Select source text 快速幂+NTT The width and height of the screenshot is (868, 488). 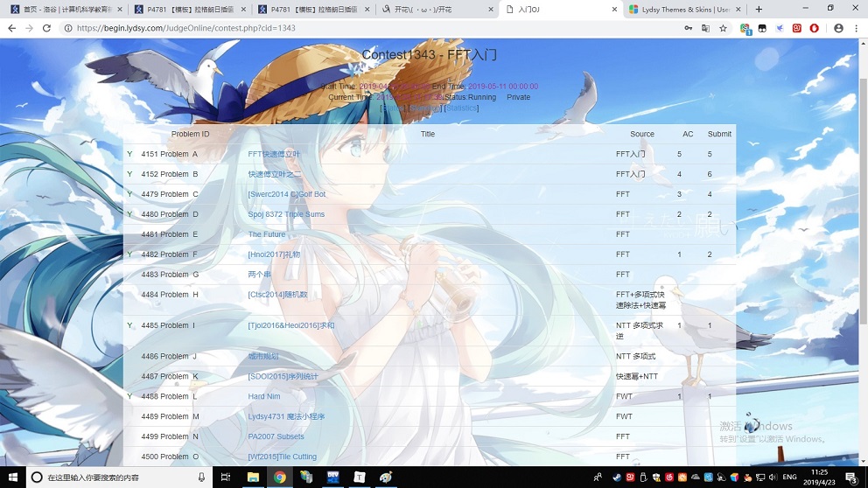(x=637, y=376)
